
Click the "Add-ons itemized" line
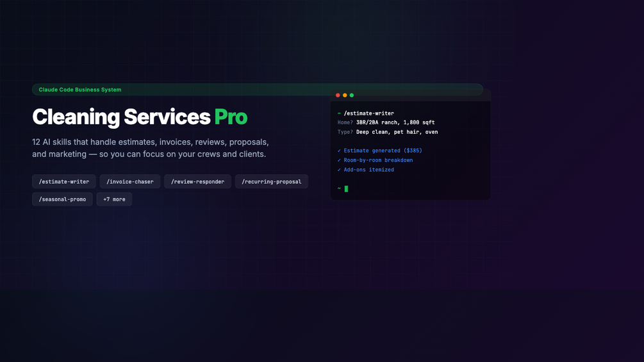(x=365, y=170)
